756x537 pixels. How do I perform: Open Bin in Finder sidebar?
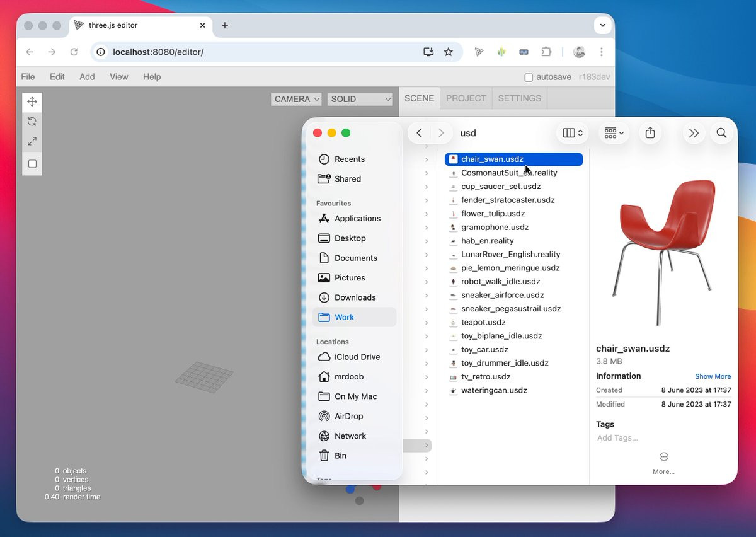point(355,456)
